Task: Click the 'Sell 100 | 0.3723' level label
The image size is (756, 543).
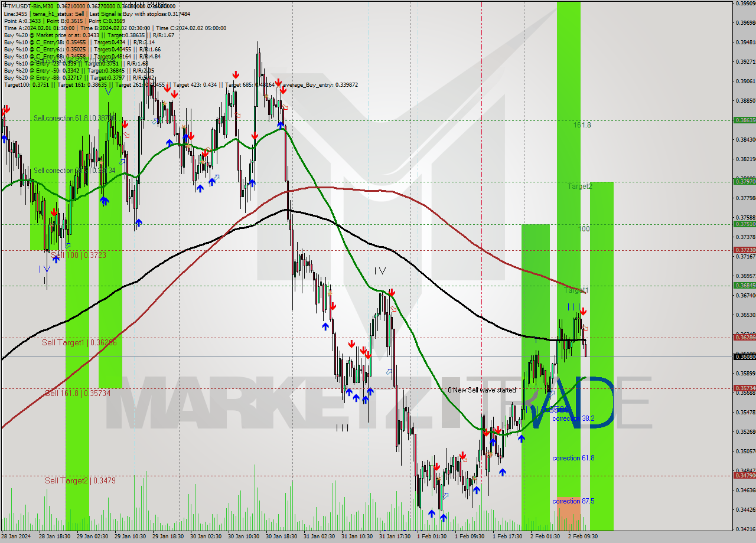Action: pyautogui.click(x=79, y=255)
